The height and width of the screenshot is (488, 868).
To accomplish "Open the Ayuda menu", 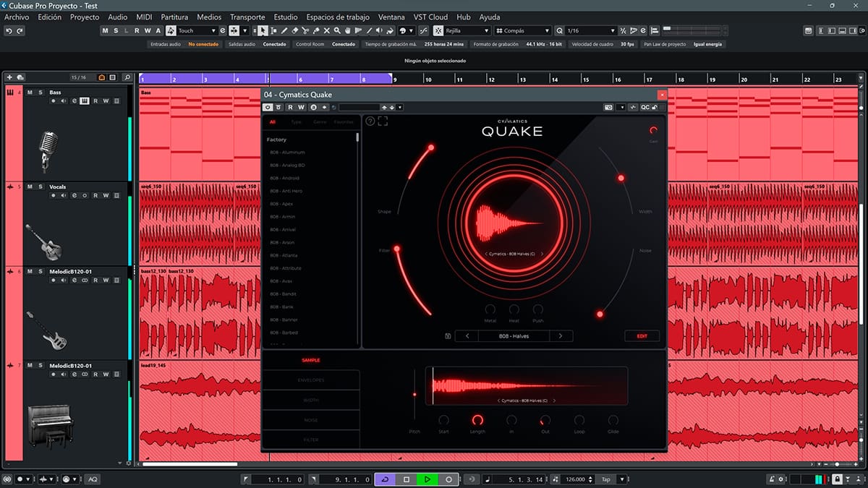I will (489, 17).
